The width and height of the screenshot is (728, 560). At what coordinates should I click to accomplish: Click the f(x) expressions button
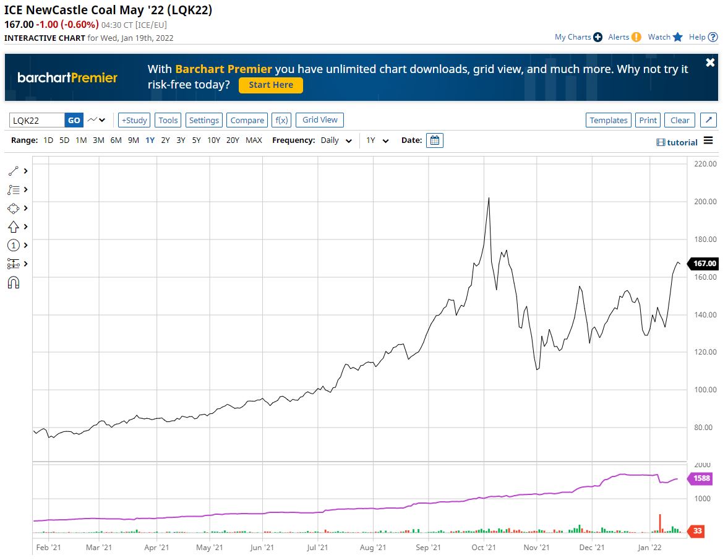(x=281, y=120)
